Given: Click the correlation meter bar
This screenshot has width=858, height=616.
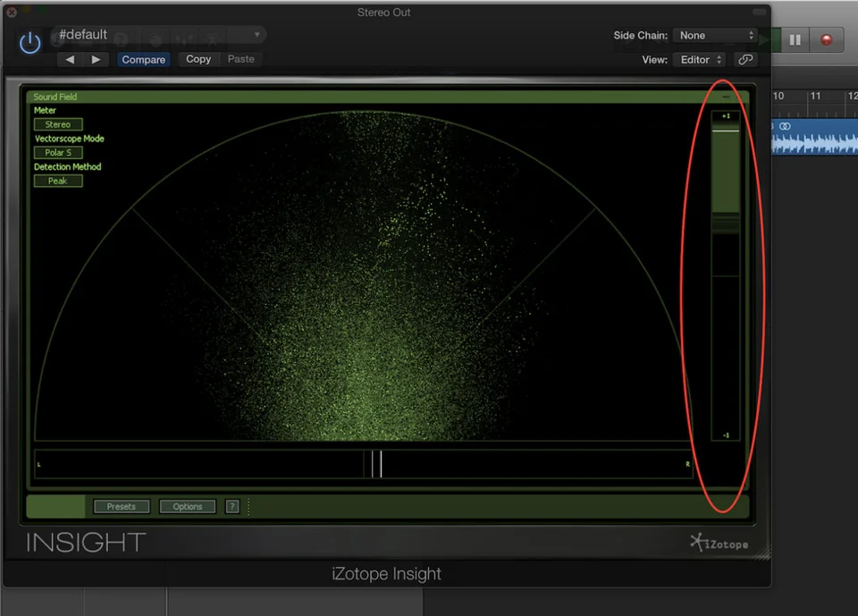Looking at the screenshot, I should [x=726, y=275].
